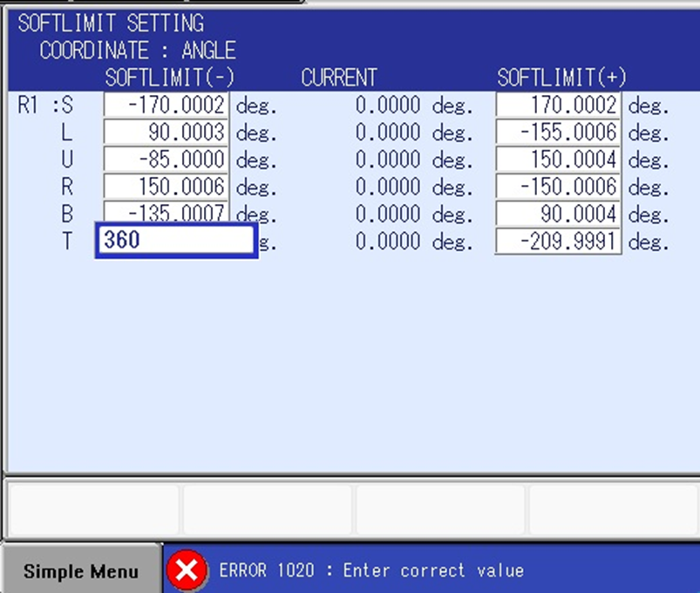Select the R axis SOFTLIMIT(+) value -150.0006
The image size is (700, 593).
click(558, 187)
